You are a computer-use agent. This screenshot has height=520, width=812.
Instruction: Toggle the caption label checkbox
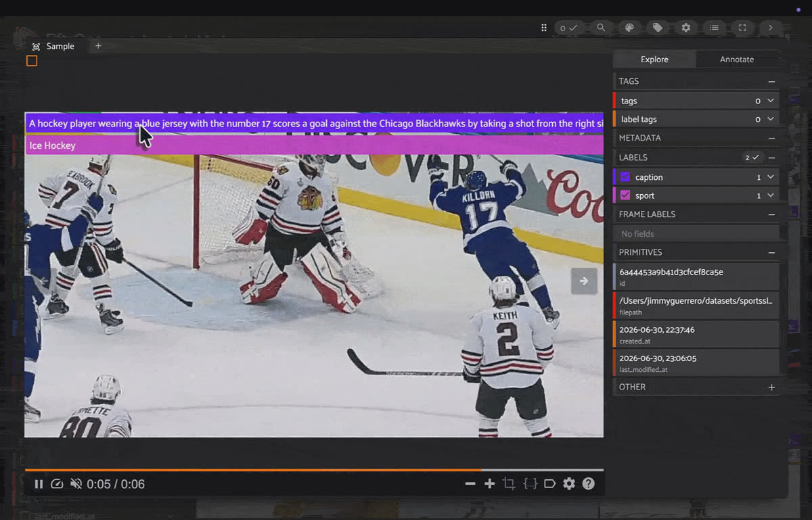[625, 177]
